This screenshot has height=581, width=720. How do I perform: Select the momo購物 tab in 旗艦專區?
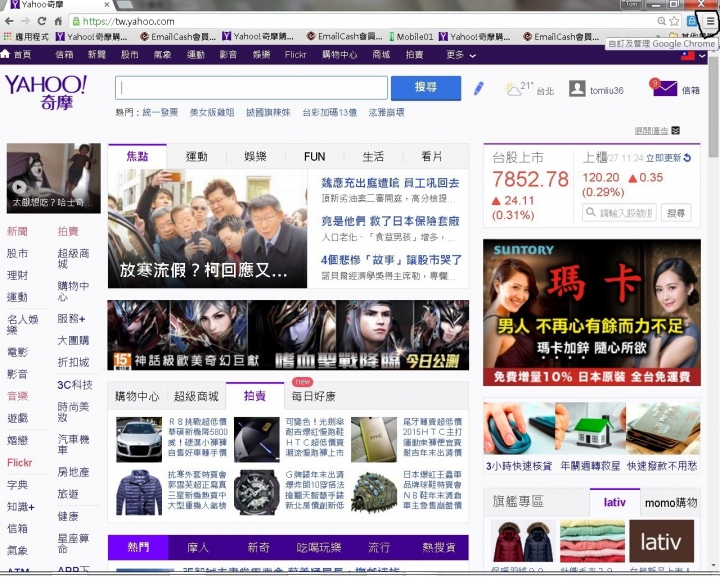[x=671, y=503]
